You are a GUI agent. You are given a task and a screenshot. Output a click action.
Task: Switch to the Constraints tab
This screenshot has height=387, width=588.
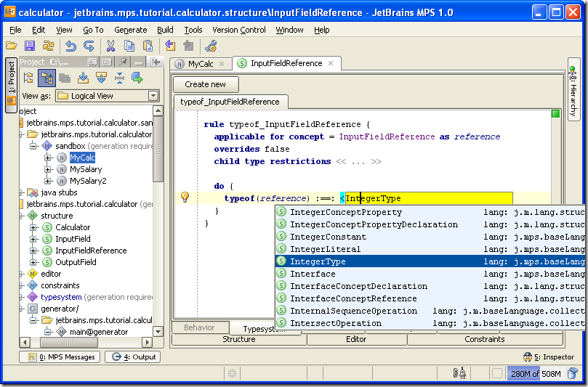pos(485,339)
